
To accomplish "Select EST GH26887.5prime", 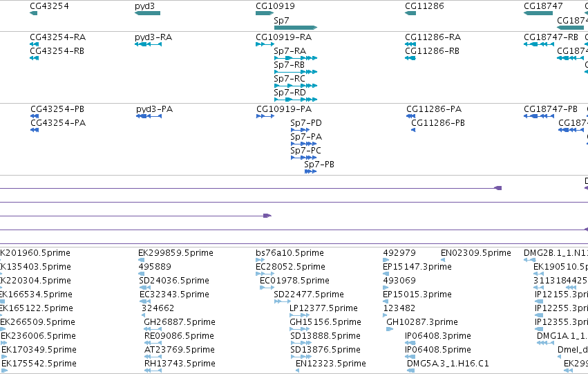I will (x=153, y=329).
